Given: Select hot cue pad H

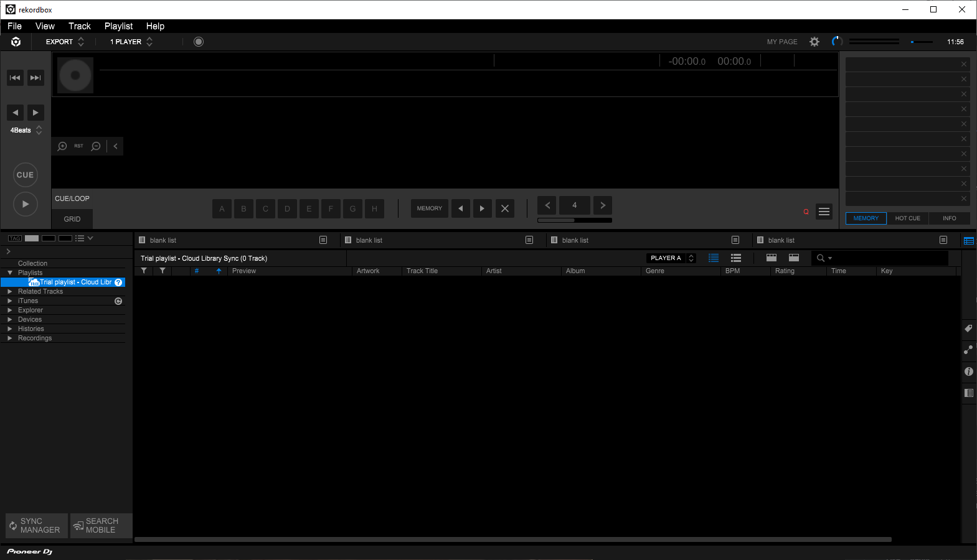Looking at the screenshot, I should 374,208.
